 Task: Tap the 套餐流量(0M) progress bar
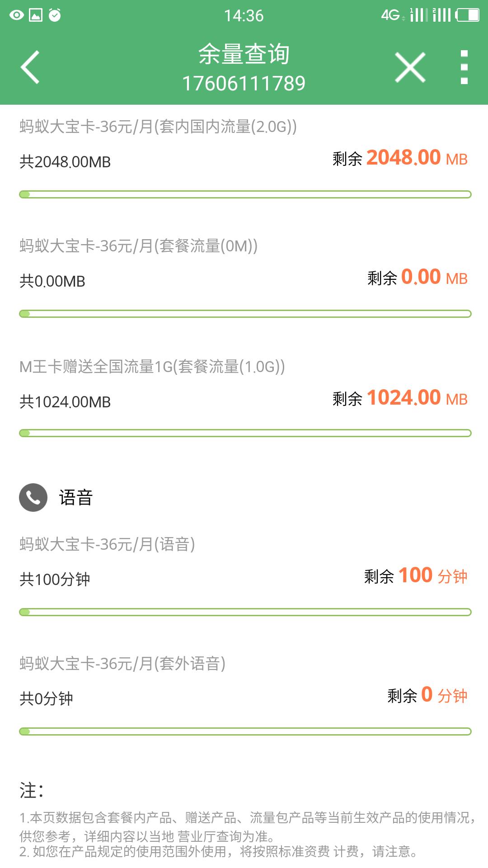click(245, 314)
